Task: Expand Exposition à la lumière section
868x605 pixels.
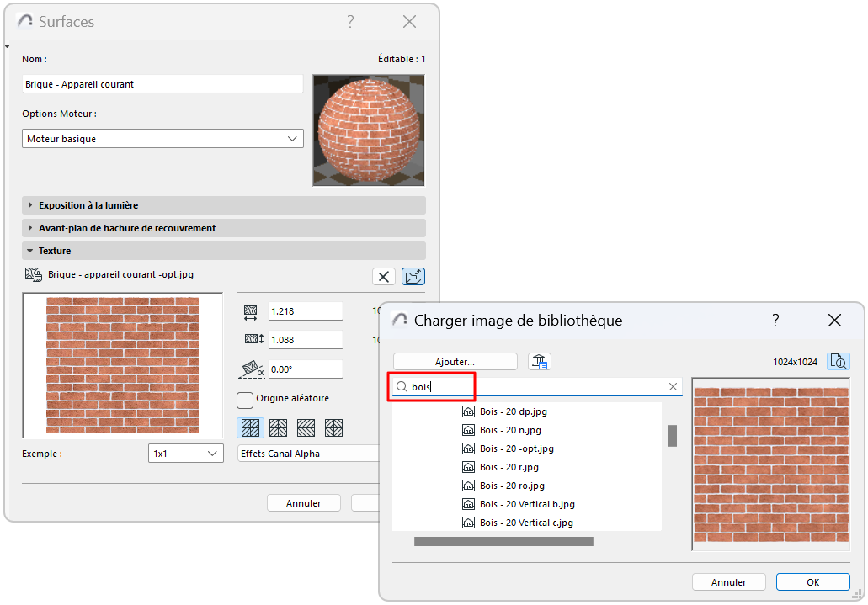Action: [x=224, y=205]
